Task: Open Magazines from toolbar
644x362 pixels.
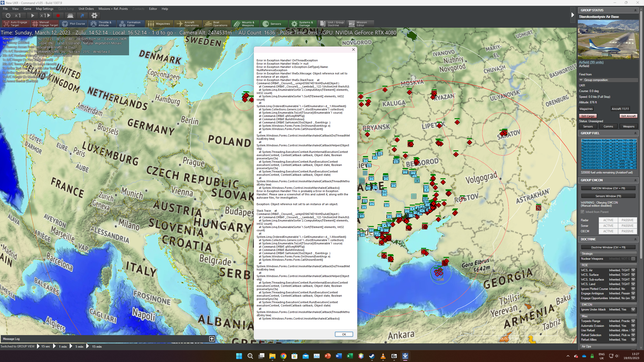Action: tap(159, 24)
